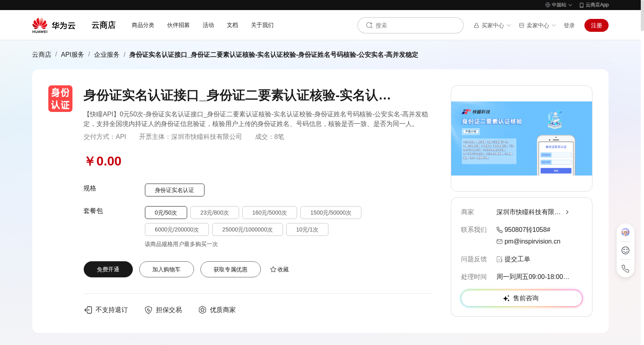Image resolution: width=644 pixels, height=345 pixels.
Task: Click the 担保交易 shield icon
Action: point(149,310)
